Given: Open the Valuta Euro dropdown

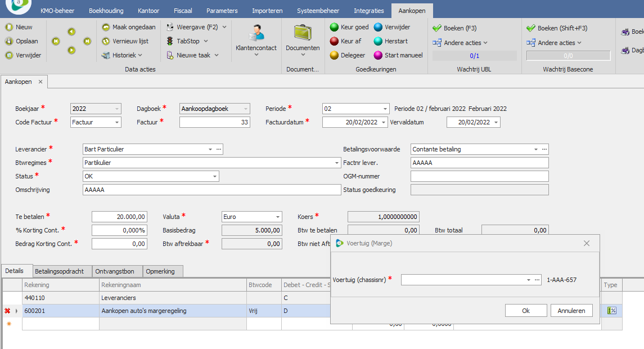Looking at the screenshot, I should [x=277, y=217].
